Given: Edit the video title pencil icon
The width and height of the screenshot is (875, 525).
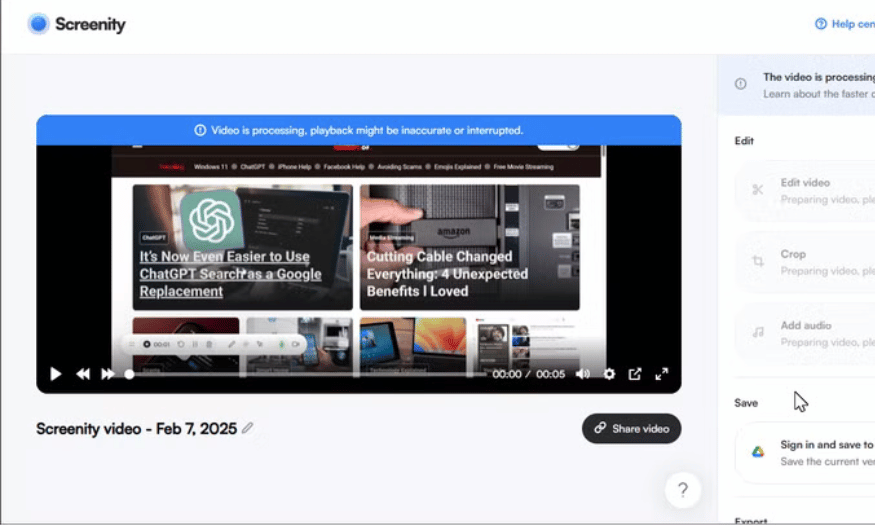Looking at the screenshot, I should coord(247,428).
